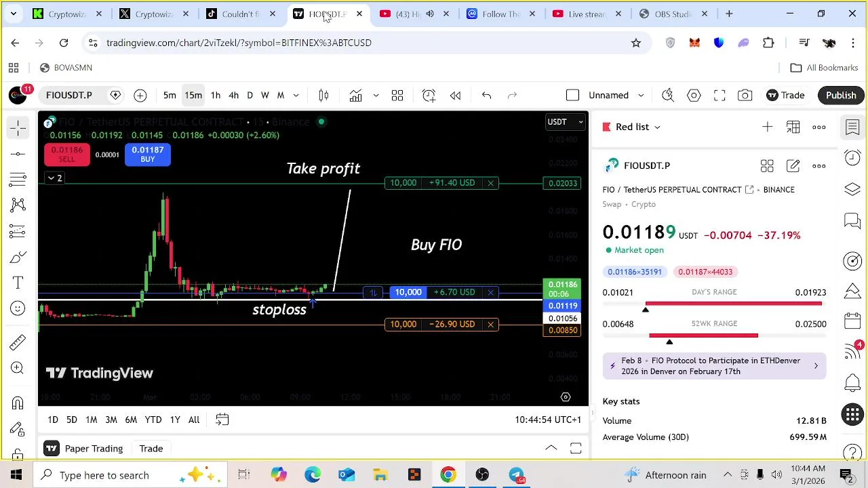Screen dimensions: 868x488
Task: Open chart settings hexagon icon
Action: (694, 96)
